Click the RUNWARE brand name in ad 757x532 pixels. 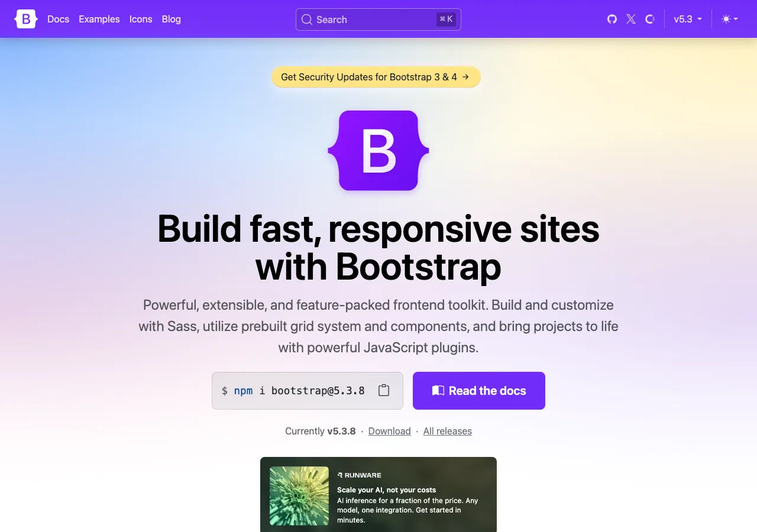point(360,475)
